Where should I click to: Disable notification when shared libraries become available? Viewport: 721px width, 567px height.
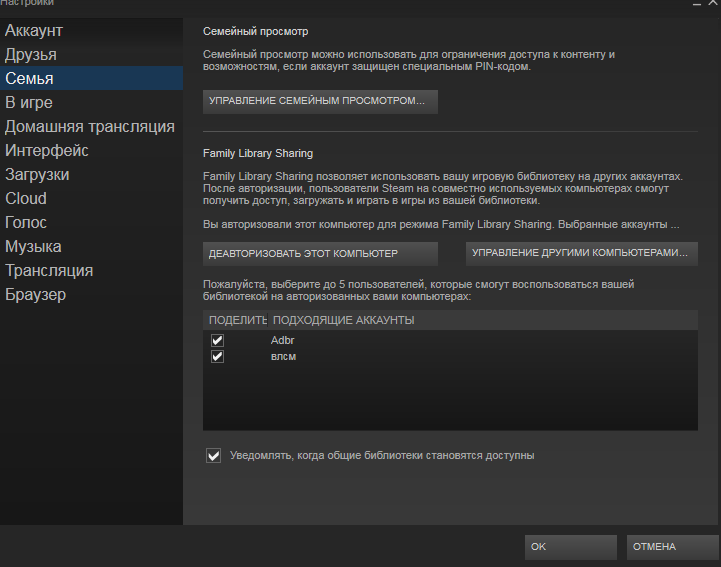[213, 456]
